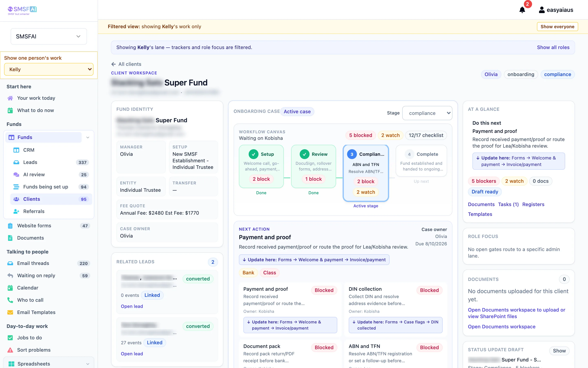Click the Spreadsheets grid icon

[x=11, y=364]
